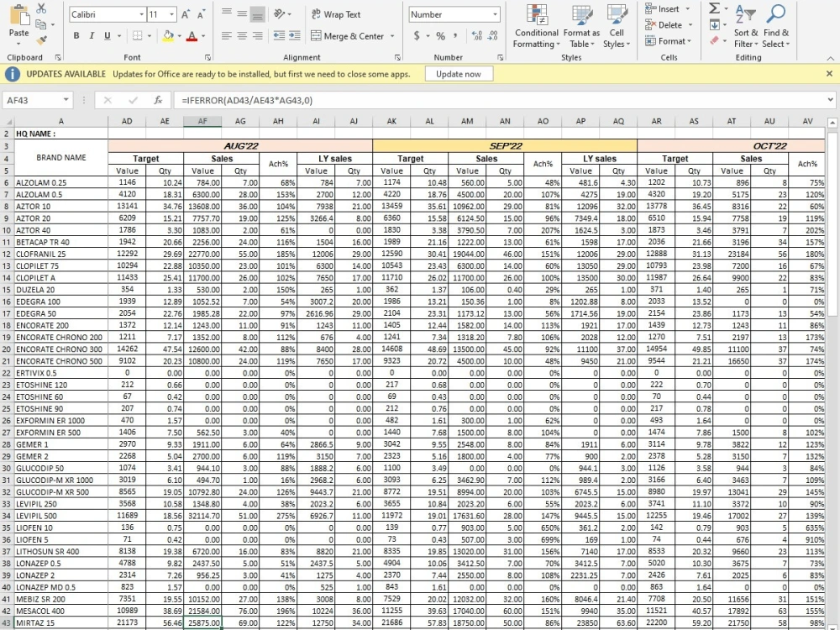This screenshot has height=630, width=840.
Task: Click Decrease Indent icon
Action: pyautogui.click(x=279, y=36)
